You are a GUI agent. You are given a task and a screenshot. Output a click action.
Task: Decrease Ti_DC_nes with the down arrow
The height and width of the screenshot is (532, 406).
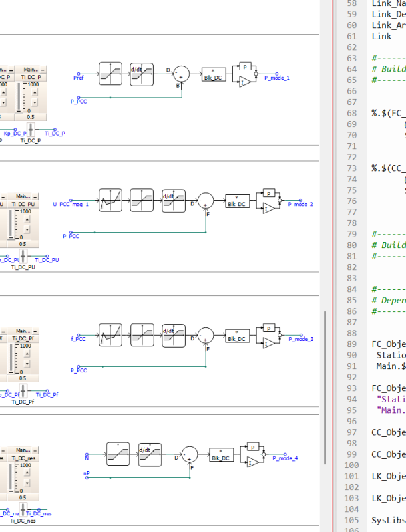point(27,483)
